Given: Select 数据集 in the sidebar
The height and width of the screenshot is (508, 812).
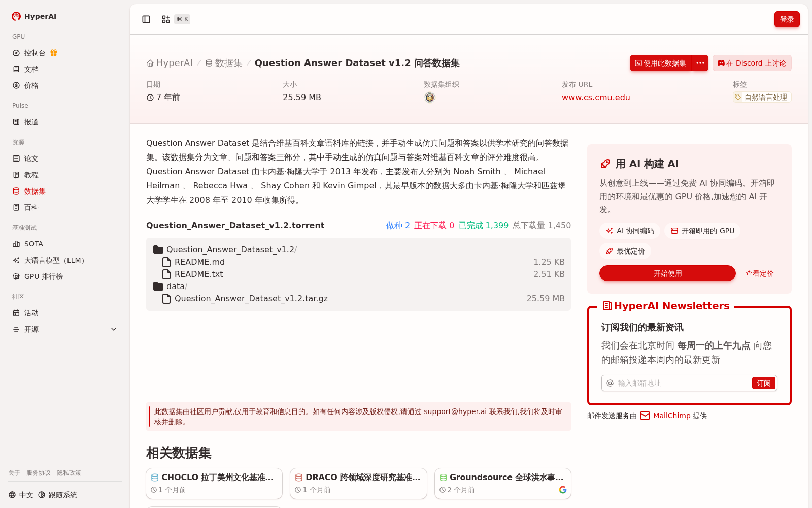Looking at the screenshot, I should (65, 191).
